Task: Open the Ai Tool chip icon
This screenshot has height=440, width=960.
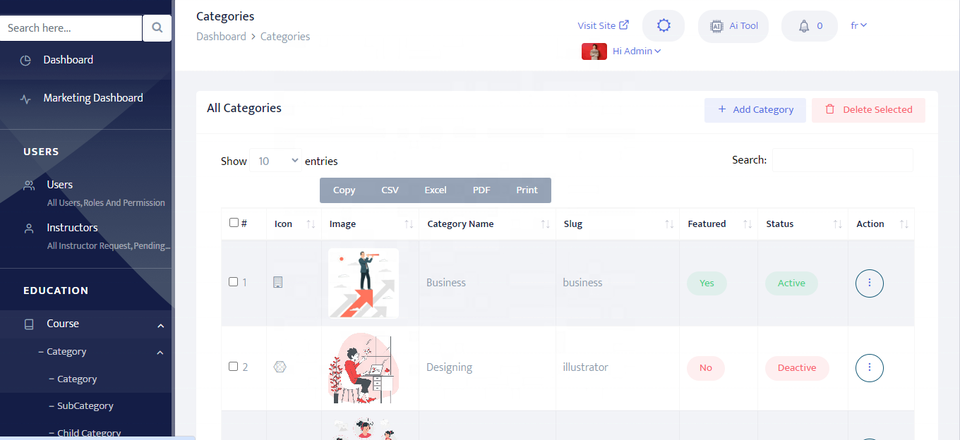Action: click(x=716, y=26)
